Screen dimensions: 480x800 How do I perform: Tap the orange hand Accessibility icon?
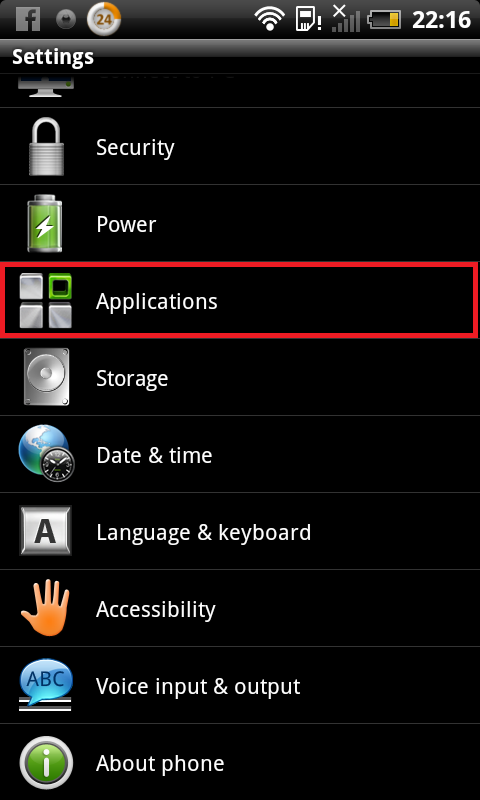(45, 608)
